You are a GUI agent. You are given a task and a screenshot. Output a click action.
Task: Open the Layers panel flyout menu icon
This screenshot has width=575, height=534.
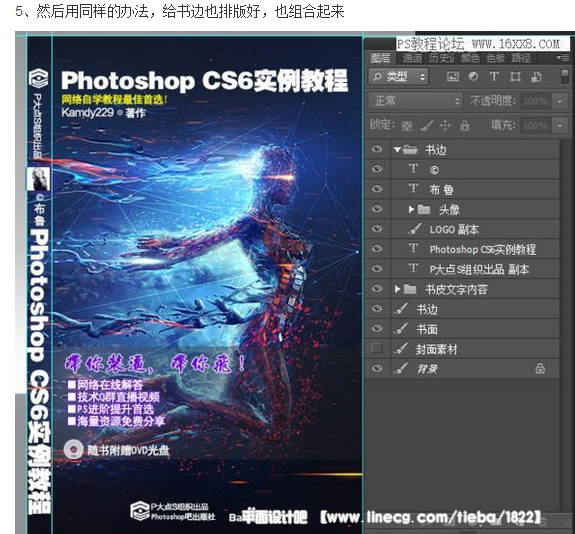click(563, 58)
